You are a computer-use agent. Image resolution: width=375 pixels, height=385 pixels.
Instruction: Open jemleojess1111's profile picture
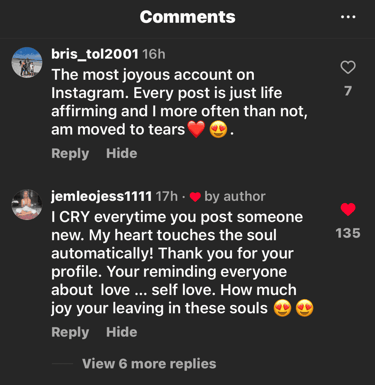tap(27, 205)
